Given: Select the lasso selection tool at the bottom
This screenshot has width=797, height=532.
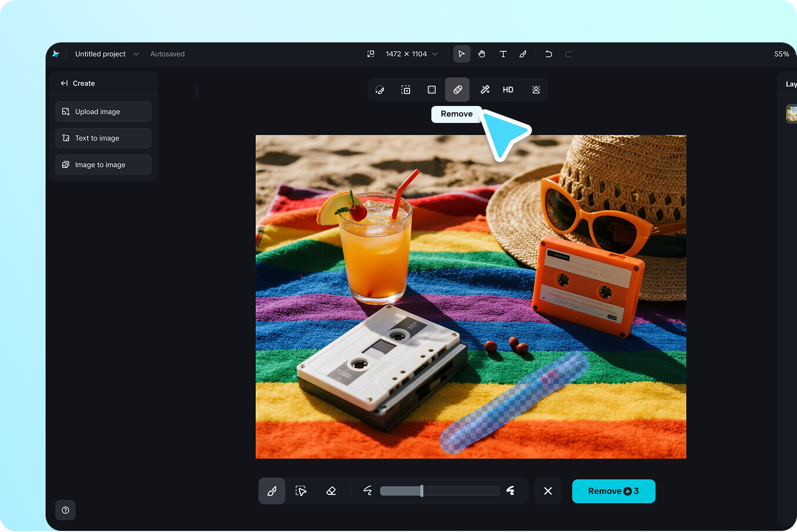Looking at the screenshot, I should (x=301, y=491).
